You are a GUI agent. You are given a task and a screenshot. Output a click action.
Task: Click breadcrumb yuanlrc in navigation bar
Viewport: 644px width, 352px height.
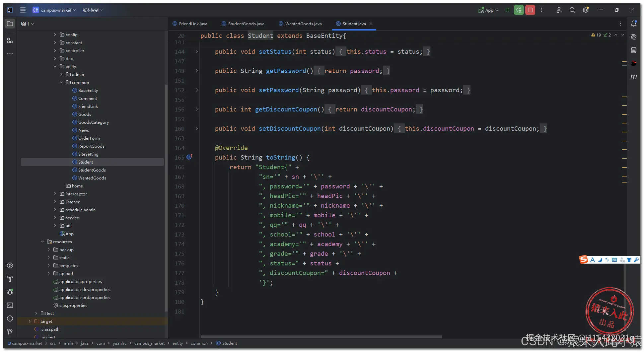(119, 343)
